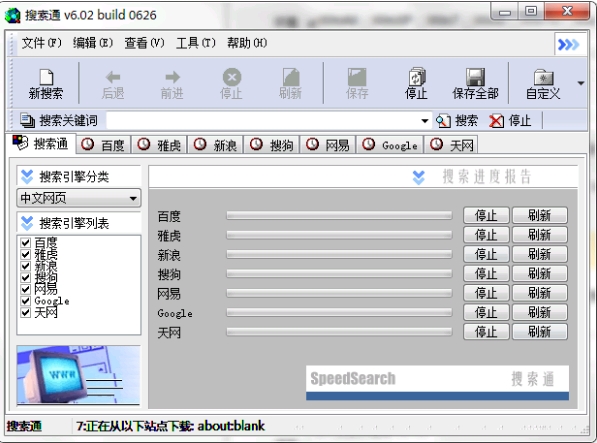Image resolution: width=597 pixels, height=443 pixels.
Task: Uncheck 网易 in the engine list
Action: pos(26,289)
